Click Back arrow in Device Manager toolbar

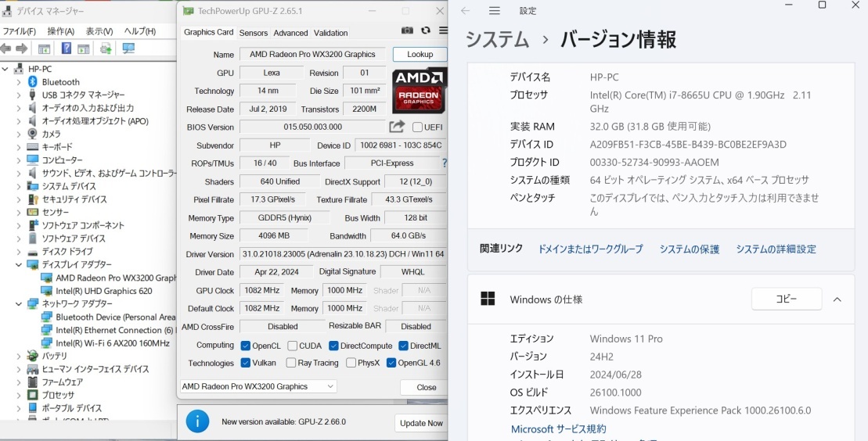(6, 48)
